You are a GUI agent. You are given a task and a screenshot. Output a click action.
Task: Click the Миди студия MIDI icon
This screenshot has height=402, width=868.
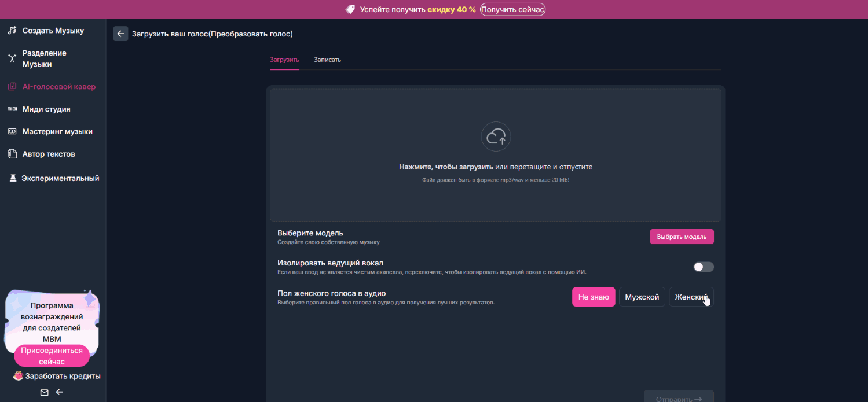click(x=12, y=109)
